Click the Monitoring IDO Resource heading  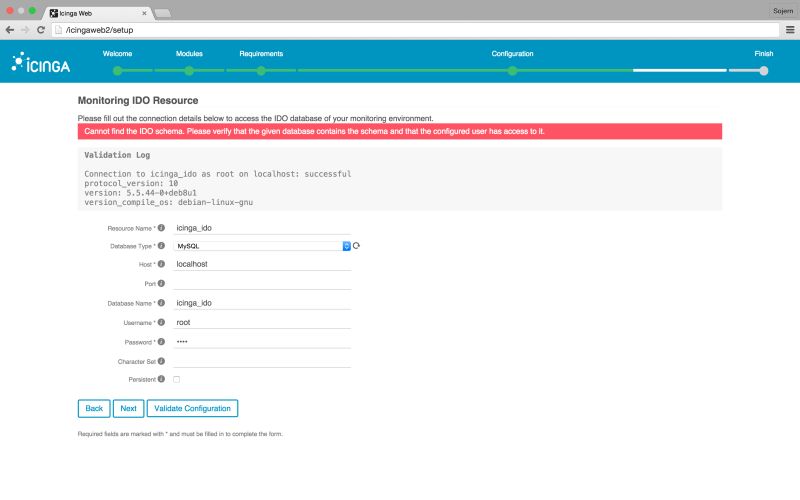(138, 101)
